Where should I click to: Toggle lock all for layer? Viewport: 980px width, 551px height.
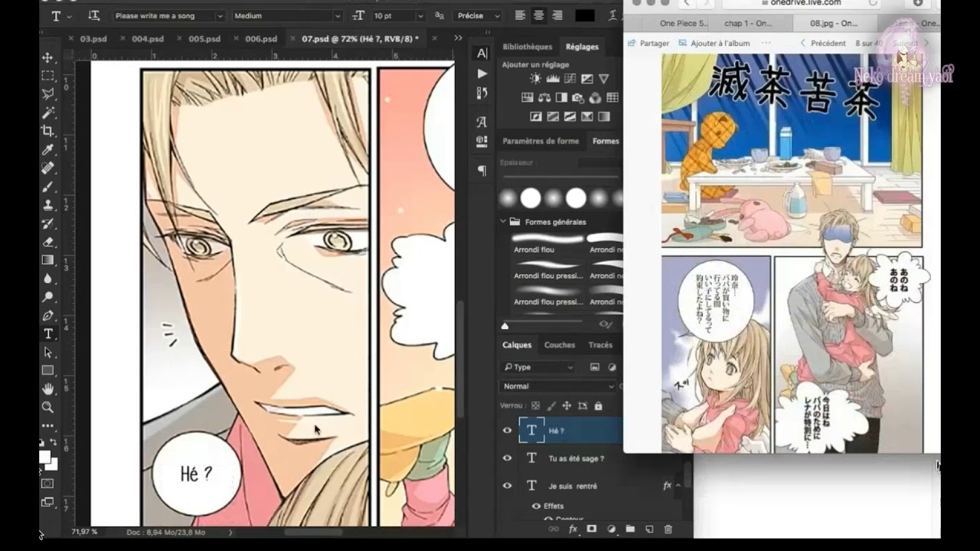point(598,406)
